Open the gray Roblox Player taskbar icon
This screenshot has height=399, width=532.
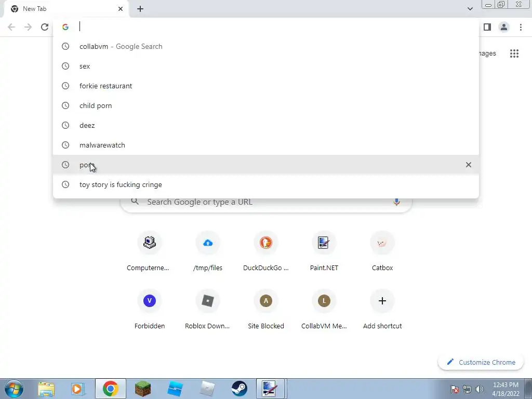coord(207,389)
